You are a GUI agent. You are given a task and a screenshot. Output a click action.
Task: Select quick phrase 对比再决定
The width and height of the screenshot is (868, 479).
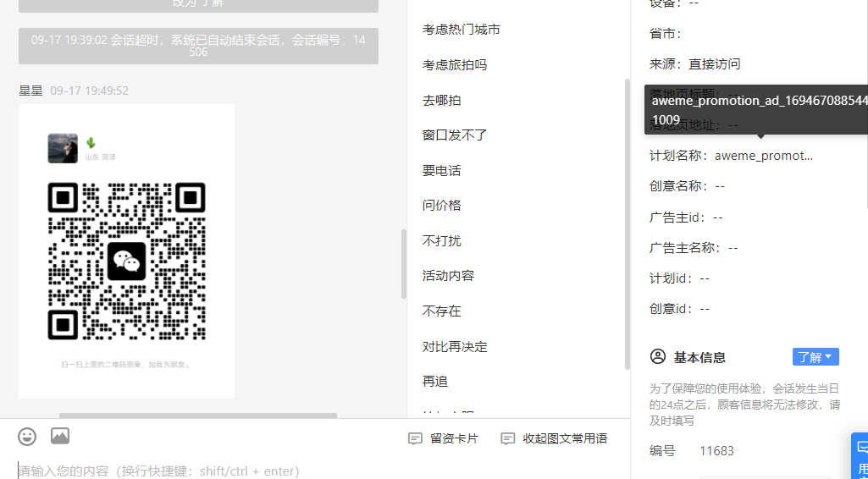(x=455, y=347)
